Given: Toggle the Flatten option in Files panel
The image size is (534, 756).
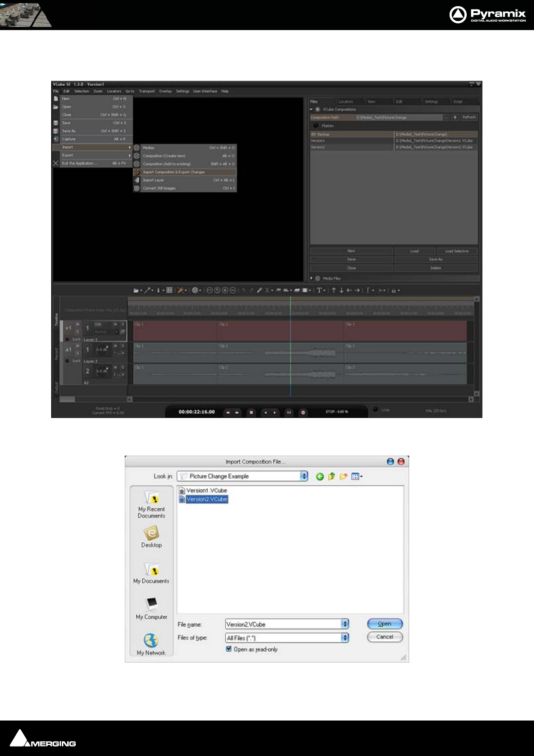Looking at the screenshot, I should (x=316, y=126).
